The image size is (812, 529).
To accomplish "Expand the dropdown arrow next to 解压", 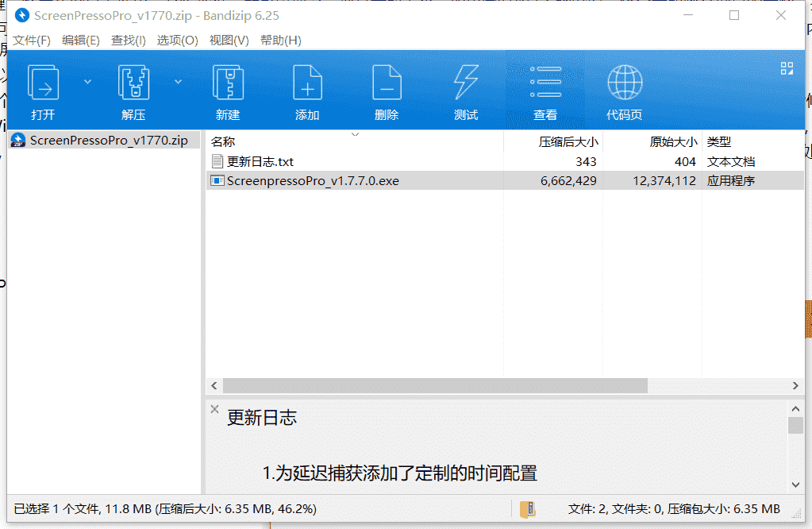I will tap(178, 82).
